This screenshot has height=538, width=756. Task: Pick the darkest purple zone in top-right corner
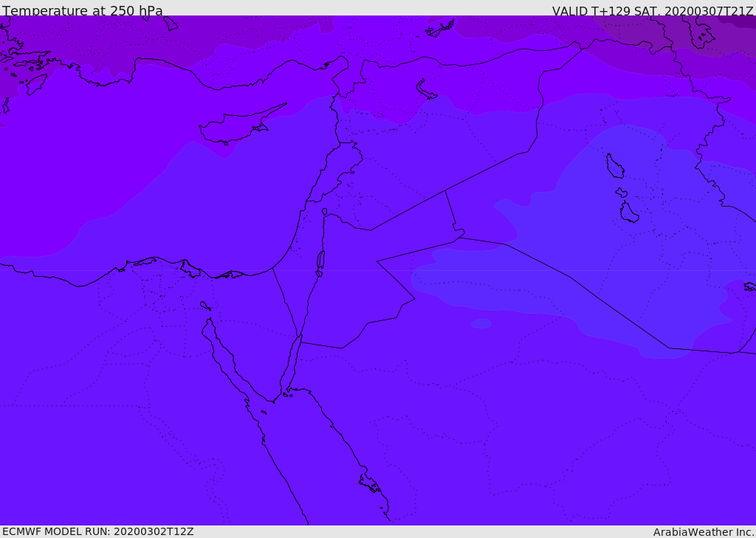pos(743,20)
